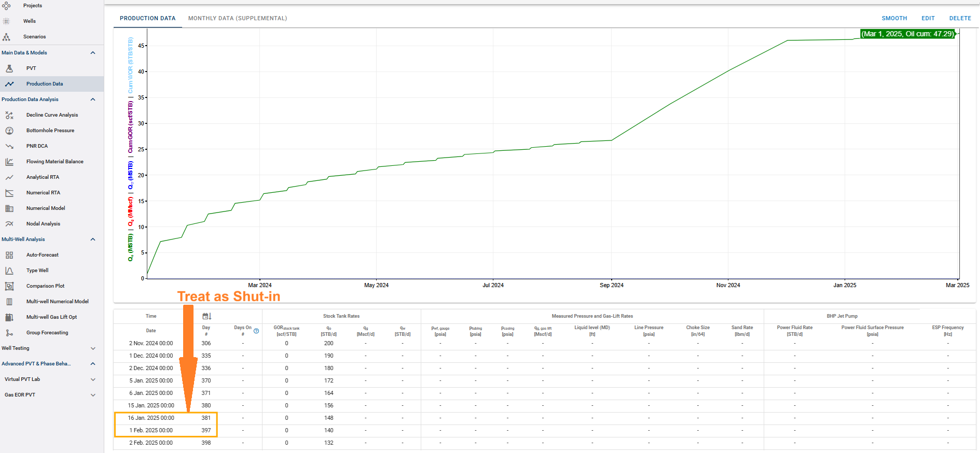This screenshot has width=980, height=453.
Task: Click the Bottomhole Pressure gauge icon
Action: 9,131
